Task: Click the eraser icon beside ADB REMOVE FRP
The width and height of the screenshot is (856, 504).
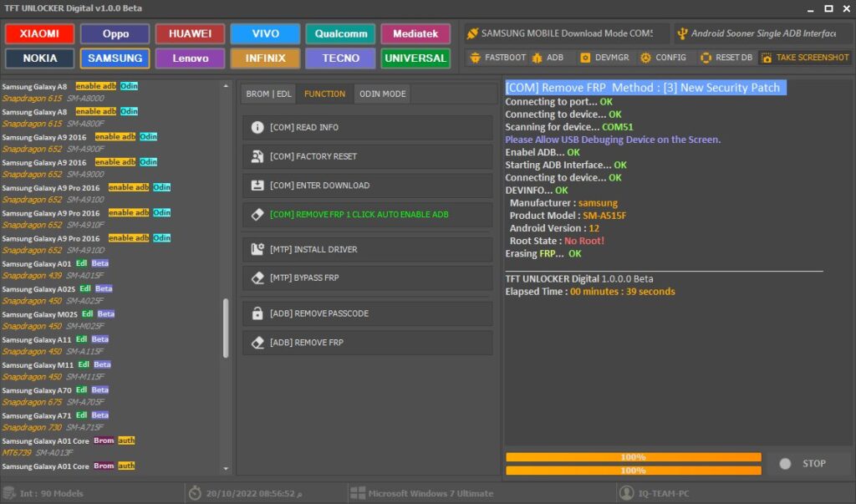Action: (257, 343)
